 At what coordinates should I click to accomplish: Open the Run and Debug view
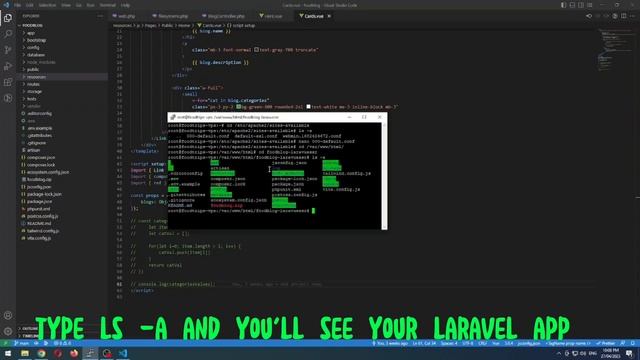click(x=8, y=66)
